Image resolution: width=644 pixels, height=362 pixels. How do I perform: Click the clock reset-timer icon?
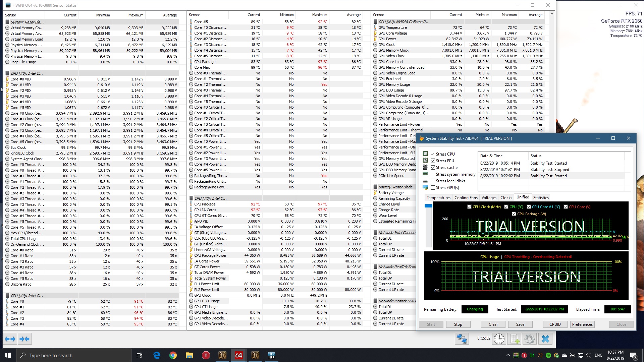[499, 339]
